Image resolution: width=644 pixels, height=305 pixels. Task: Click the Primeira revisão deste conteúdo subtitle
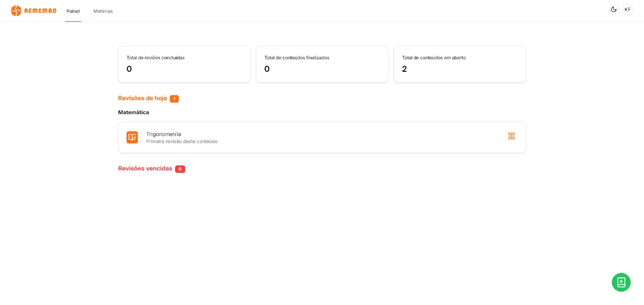(182, 142)
